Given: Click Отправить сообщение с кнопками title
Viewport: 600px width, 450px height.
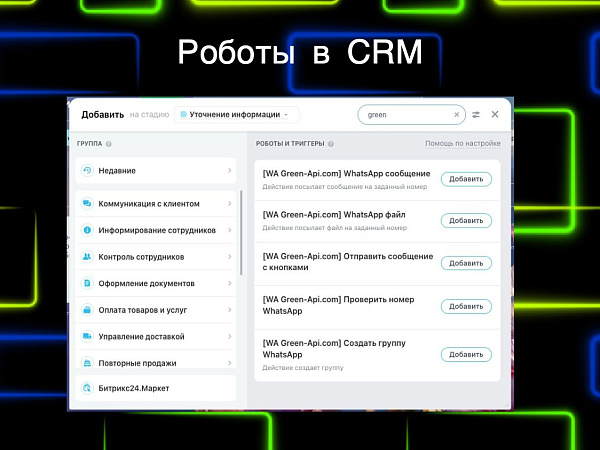Looking at the screenshot, I should pyautogui.click(x=347, y=262).
